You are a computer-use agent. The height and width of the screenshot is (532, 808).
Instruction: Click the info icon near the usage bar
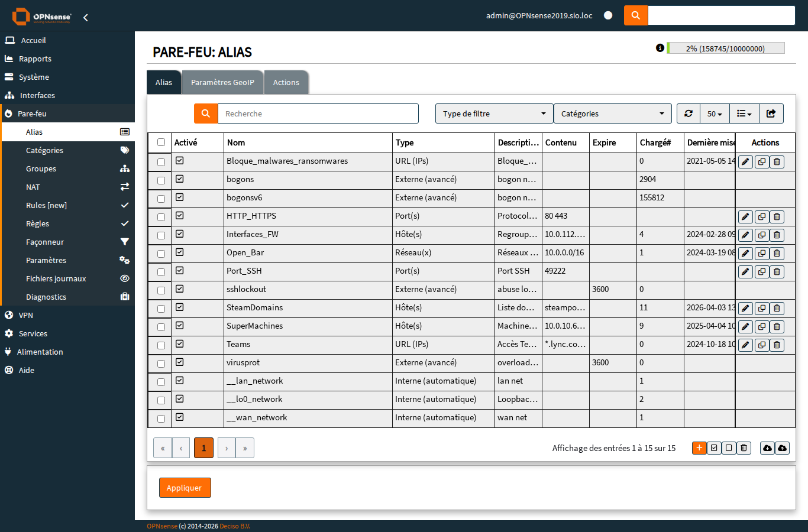pos(660,48)
